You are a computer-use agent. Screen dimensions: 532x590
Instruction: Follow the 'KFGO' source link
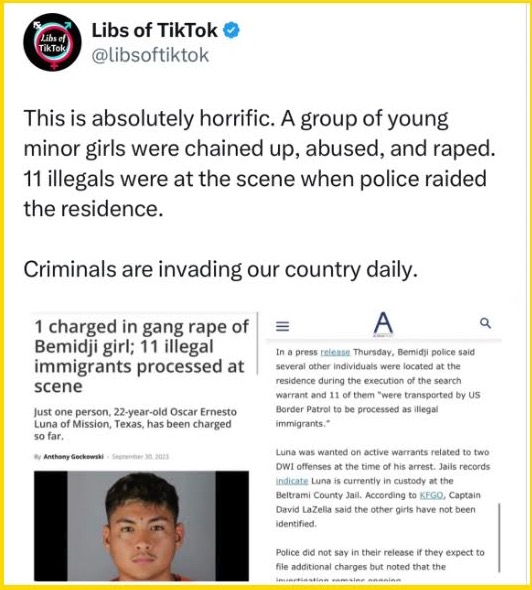point(431,495)
